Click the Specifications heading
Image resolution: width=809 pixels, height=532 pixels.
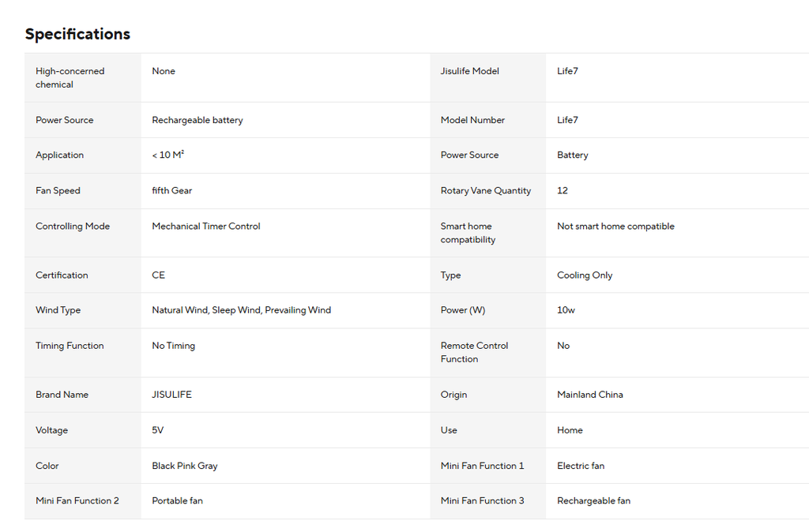tap(77, 34)
